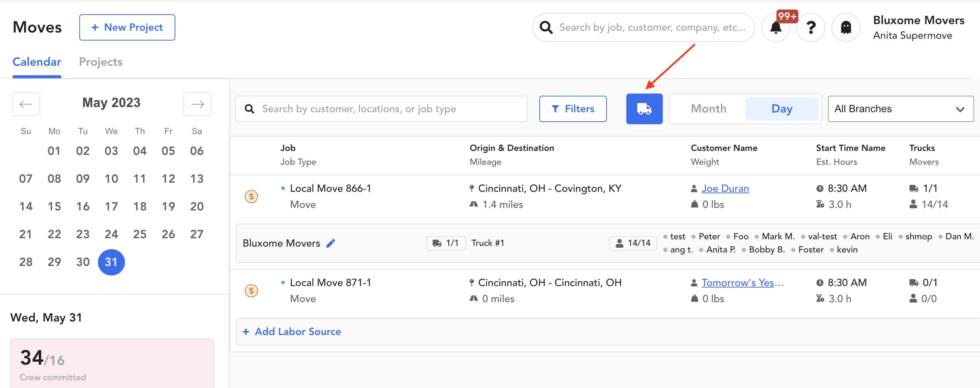The width and height of the screenshot is (980, 388).
Task: Open the Joe Duran customer link
Action: (x=725, y=188)
